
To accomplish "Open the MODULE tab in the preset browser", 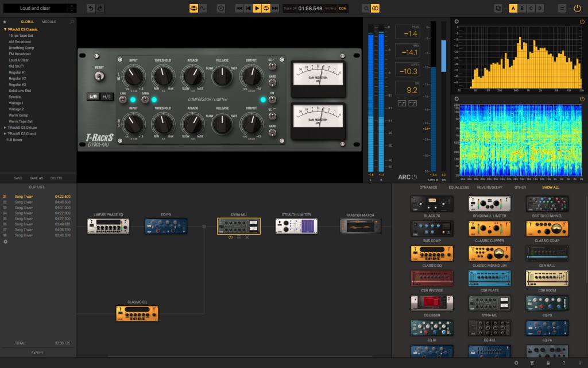I will point(49,21).
